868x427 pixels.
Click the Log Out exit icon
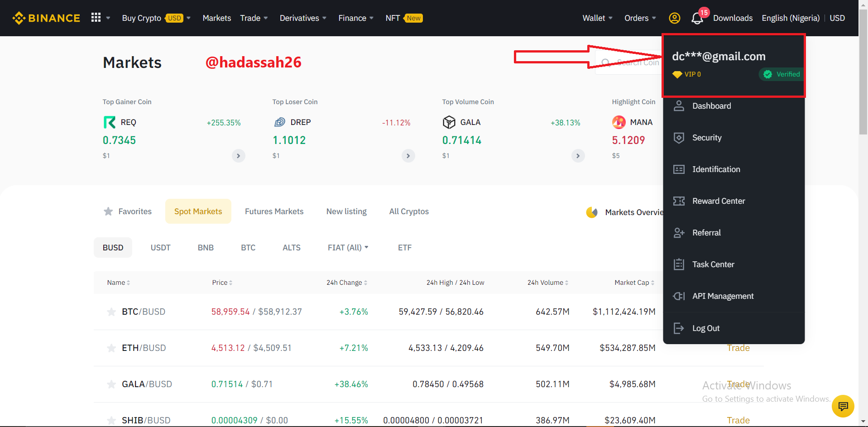point(679,328)
